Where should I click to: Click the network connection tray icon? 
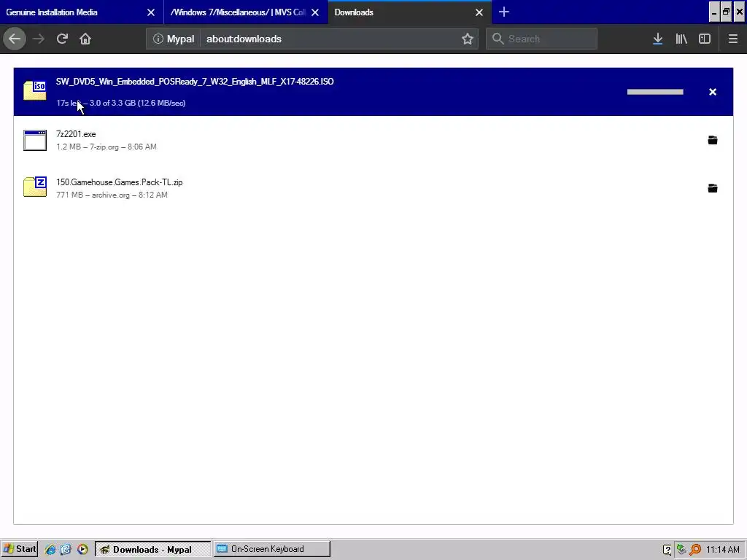[x=681, y=550]
